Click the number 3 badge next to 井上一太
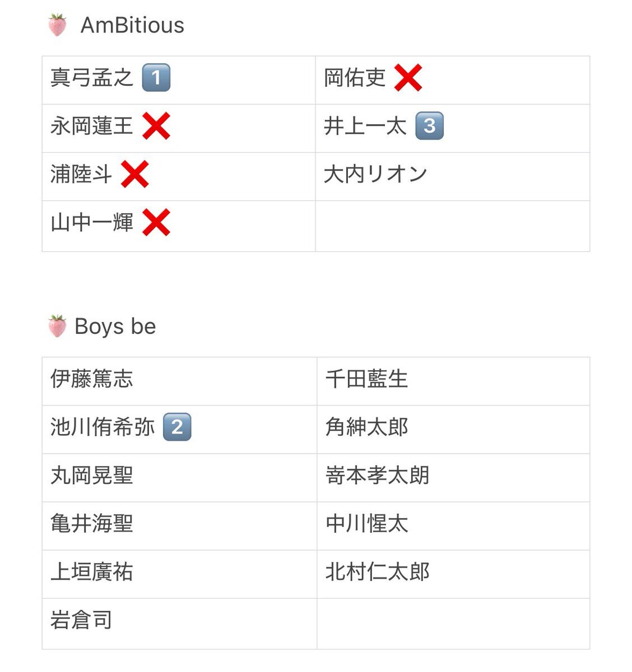 (429, 126)
